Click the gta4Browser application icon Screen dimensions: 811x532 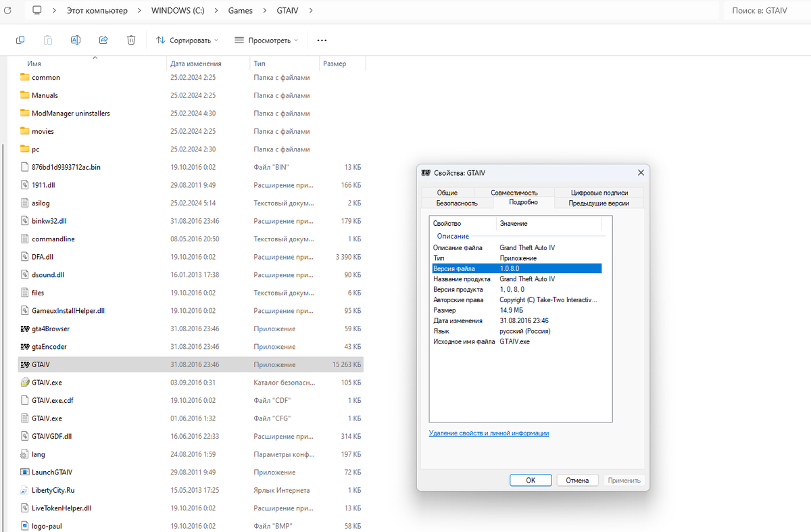pyautogui.click(x=25, y=329)
